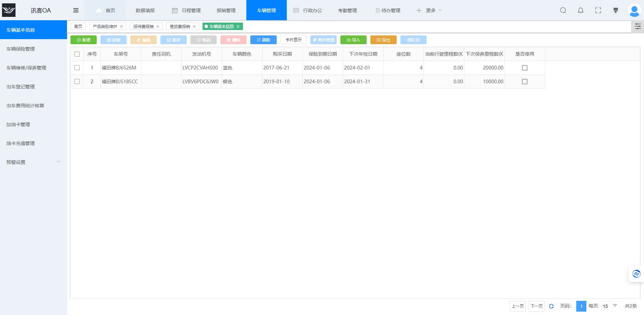Screen dimensions: 644x315
Task: Go to 出车登记管理 sidebar item
Action: 33,87
